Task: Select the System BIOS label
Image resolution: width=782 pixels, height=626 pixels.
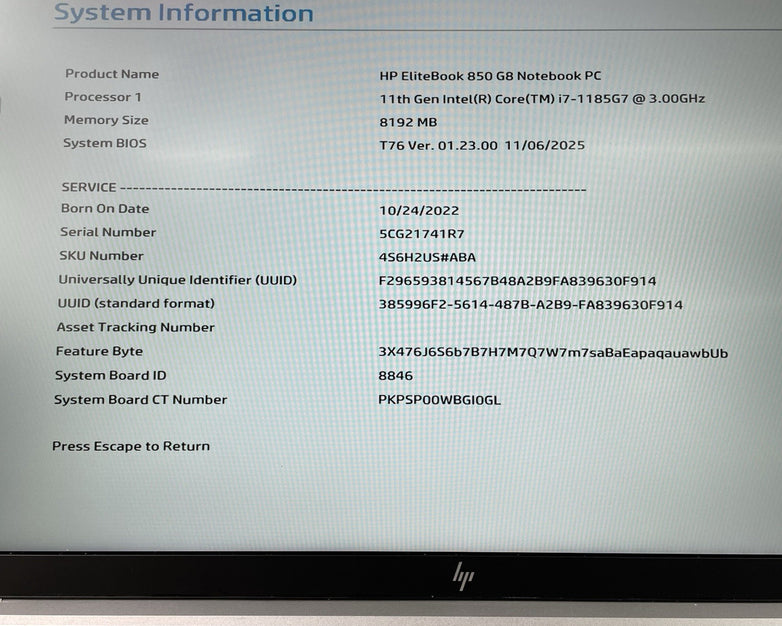Action: [x=105, y=143]
